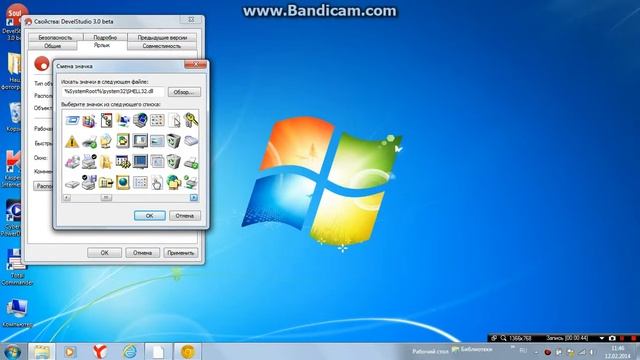Click Отмена in the Смена значка dialog
This screenshot has height=360, width=640.
(184, 216)
